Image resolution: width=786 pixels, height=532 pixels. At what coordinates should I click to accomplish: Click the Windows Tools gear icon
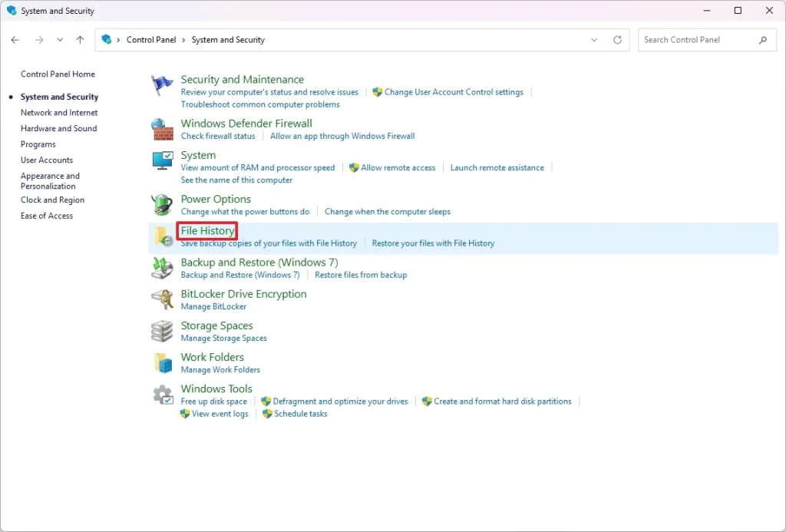[162, 395]
